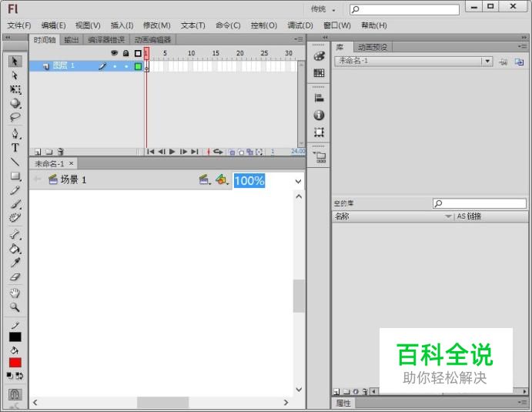Toggle the loop playback button
This screenshot has width=532, height=412.
[x=218, y=152]
